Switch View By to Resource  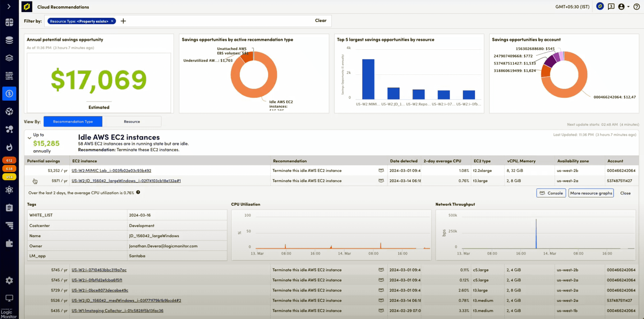coord(132,121)
